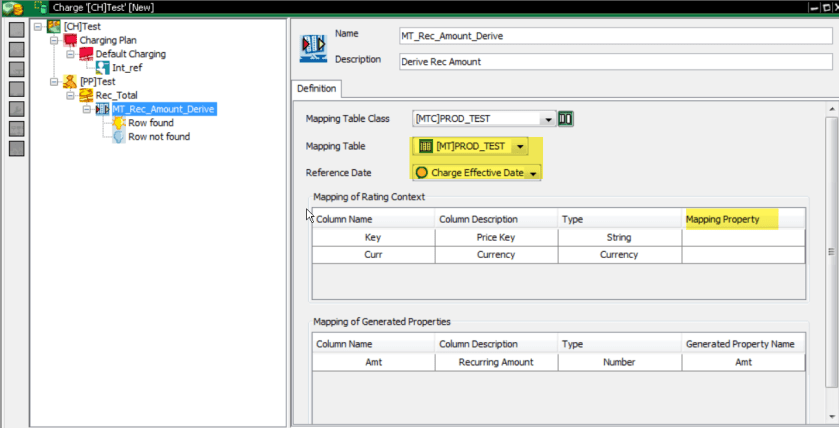Click the Description input field
Screen dimensions: 839x428
click(x=614, y=61)
